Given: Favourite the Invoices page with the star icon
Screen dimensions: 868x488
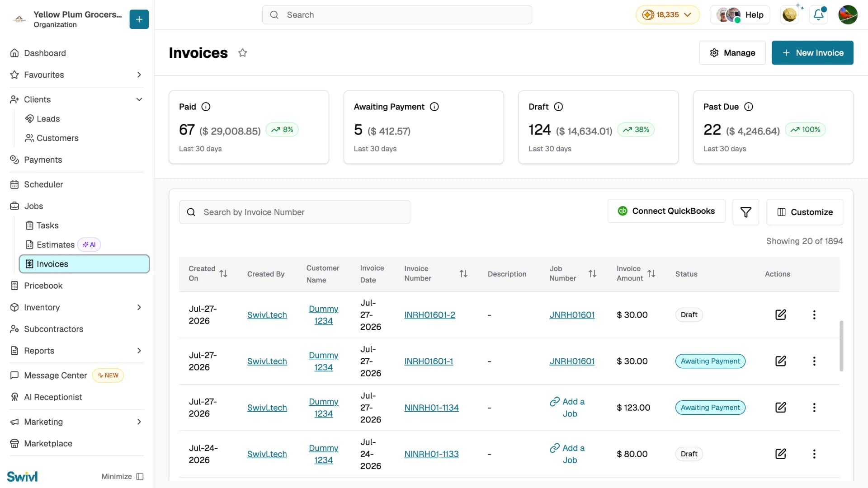Looking at the screenshot, I should point(243,53).
